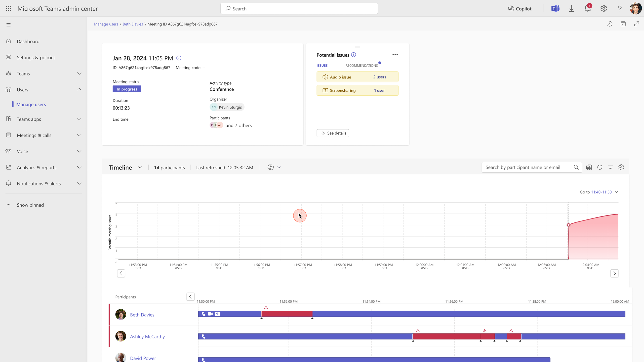Refresh the timeline
This screenshot has width=644, height=362.
click(600, 167)
